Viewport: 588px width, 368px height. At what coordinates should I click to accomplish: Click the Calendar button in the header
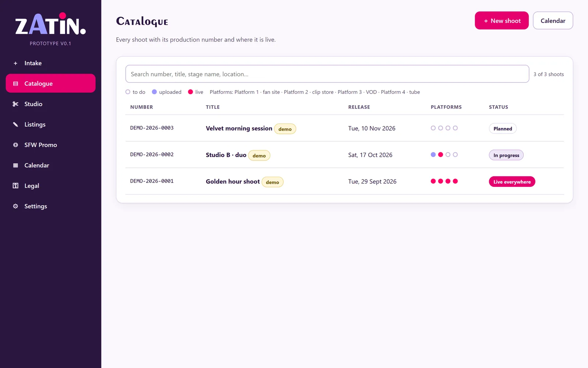tap(553, 21)
